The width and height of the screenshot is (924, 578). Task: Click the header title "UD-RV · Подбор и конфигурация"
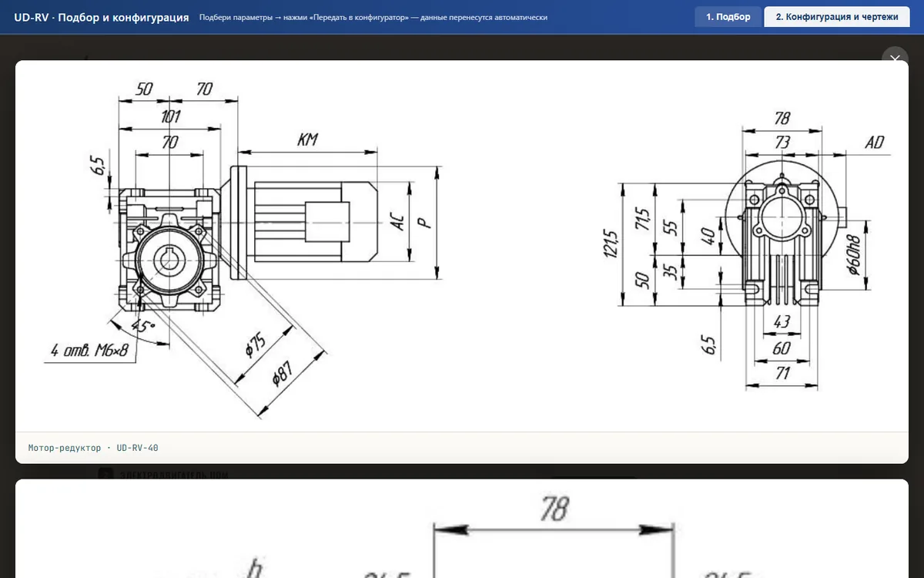(102, 17)
